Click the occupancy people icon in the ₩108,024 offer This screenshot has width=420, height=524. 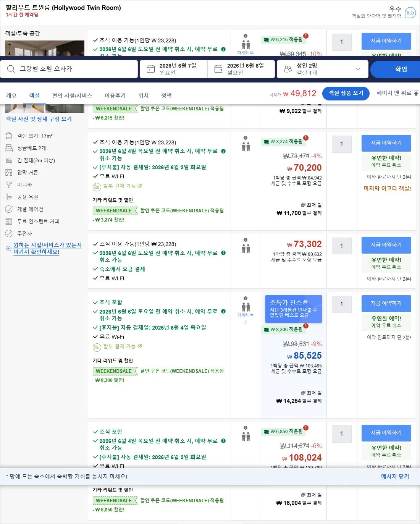(x=246, y=437)
